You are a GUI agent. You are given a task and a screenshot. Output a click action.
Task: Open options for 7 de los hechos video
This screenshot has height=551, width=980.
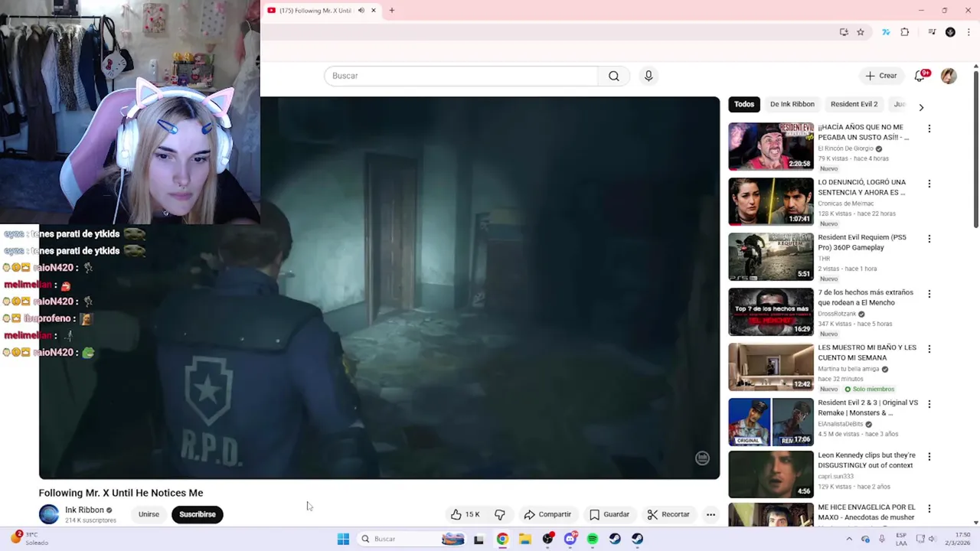[929, 294]
